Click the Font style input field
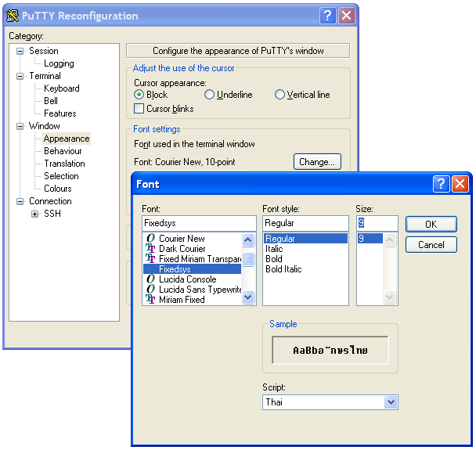Viewport: 476px width, 450px height. 305,223
